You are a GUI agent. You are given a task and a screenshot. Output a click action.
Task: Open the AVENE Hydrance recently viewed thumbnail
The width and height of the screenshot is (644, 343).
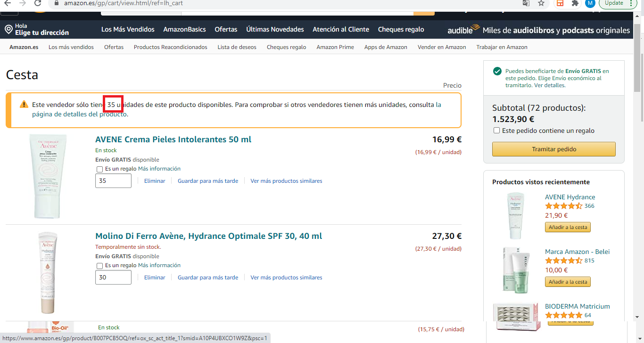tap(516, 216)
